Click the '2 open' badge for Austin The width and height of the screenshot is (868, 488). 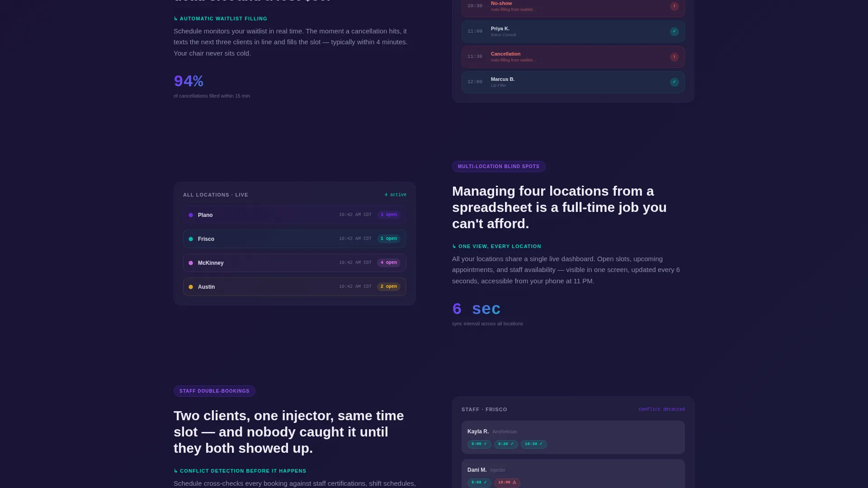[x=389, y=287]
